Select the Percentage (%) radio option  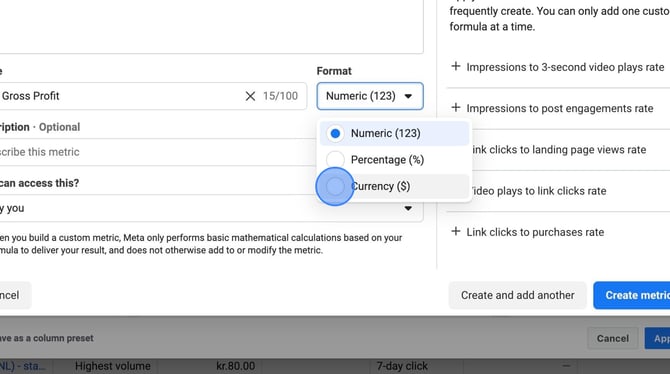coord(335,160)
